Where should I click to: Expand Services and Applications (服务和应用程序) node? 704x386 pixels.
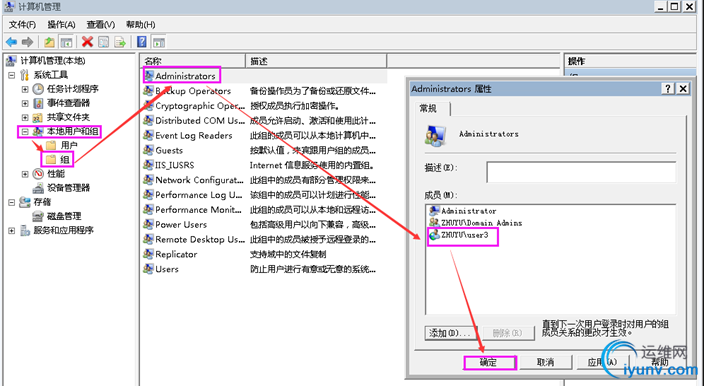tap(12, 231)
